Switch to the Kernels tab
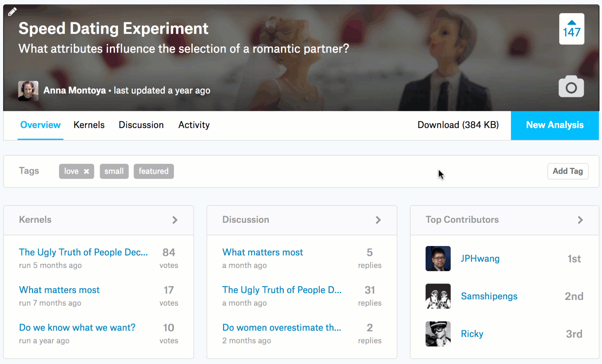Viewport: 602px width, 364px height. (x=89, y=125)
